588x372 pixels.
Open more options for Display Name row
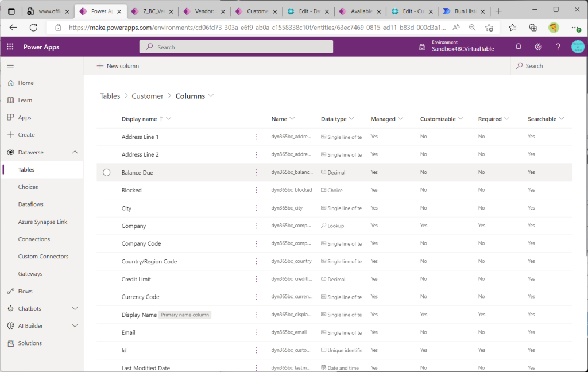click(x=257, y=315)
